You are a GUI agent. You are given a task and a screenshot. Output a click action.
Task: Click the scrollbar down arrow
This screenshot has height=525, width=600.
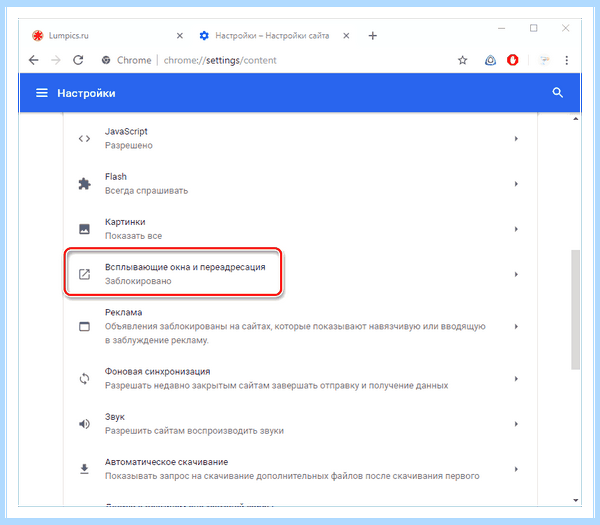coord(576,500)
